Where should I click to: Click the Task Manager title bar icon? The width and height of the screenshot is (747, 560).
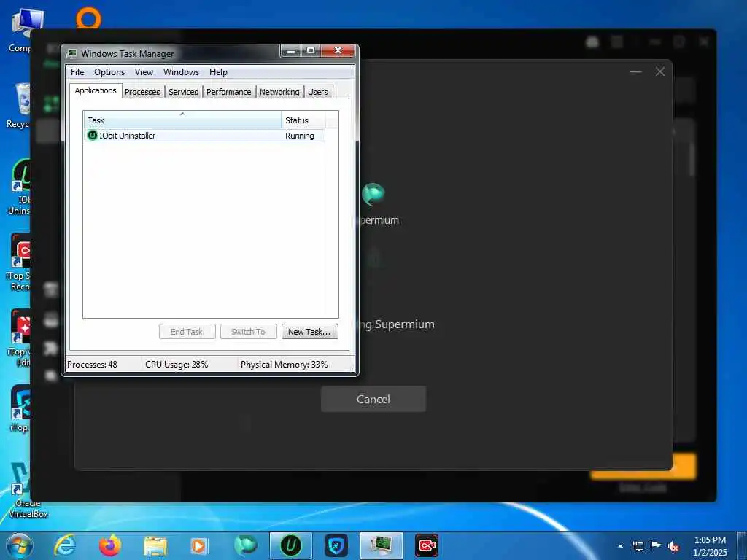coord(72,53)
